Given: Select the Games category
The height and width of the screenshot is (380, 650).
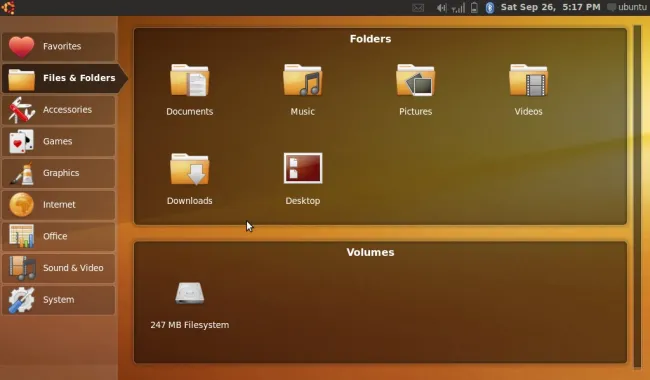Looking at the screenshot, I should click(58, 141).
